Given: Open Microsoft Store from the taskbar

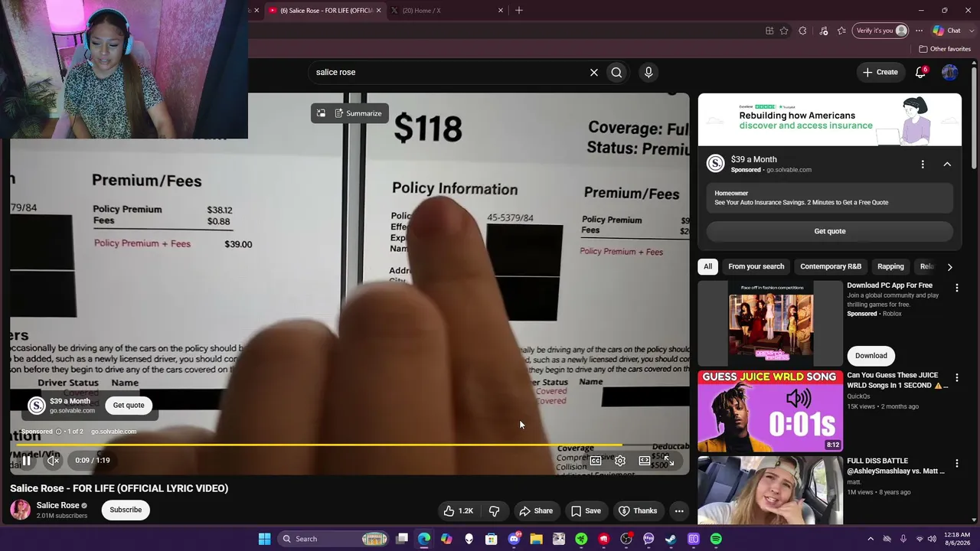Looking at the screenshot, I should tap(492, 539).
